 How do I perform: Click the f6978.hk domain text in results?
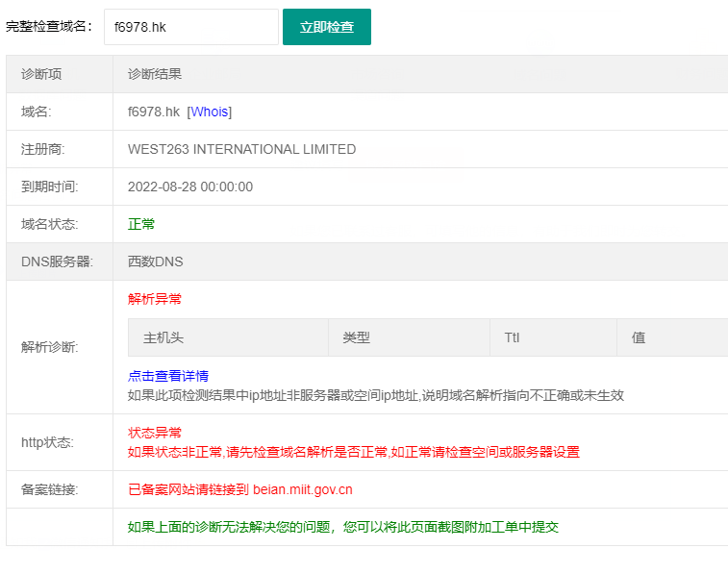[x=154, y=112]
